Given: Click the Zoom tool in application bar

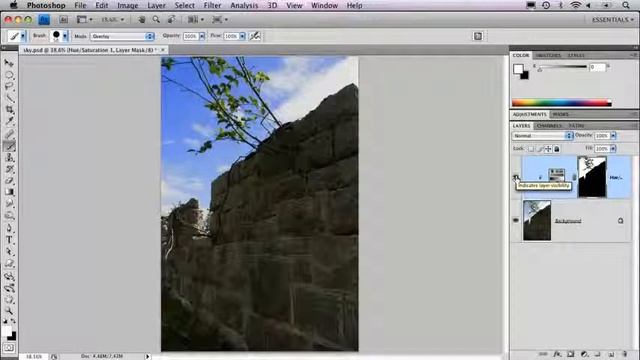Looking at the screenshot, I should (156, 20).
